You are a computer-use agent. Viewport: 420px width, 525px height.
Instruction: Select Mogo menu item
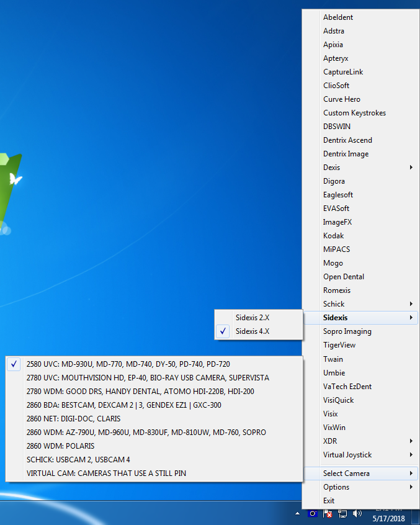click(361, 263)
